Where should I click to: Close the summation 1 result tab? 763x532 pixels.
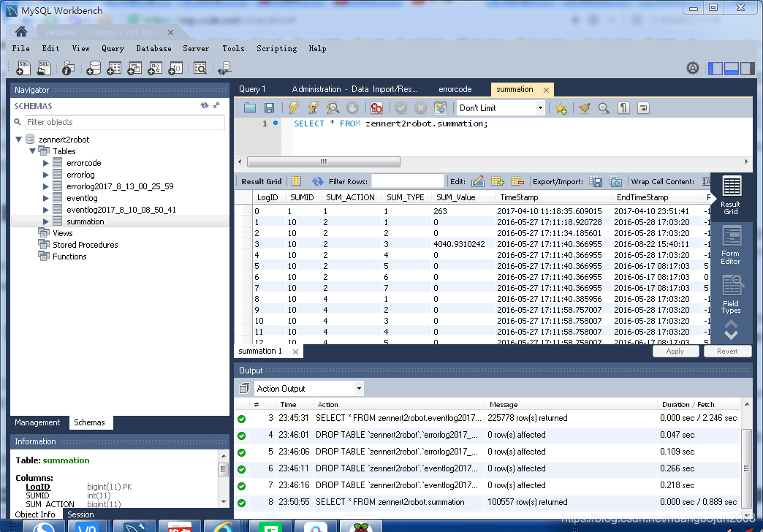(x=295, y=351)
